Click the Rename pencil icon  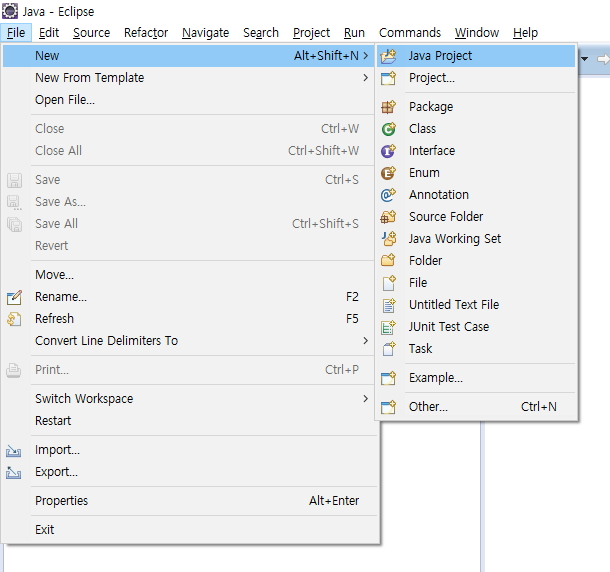pyautogui.click(x=14, y=297)
